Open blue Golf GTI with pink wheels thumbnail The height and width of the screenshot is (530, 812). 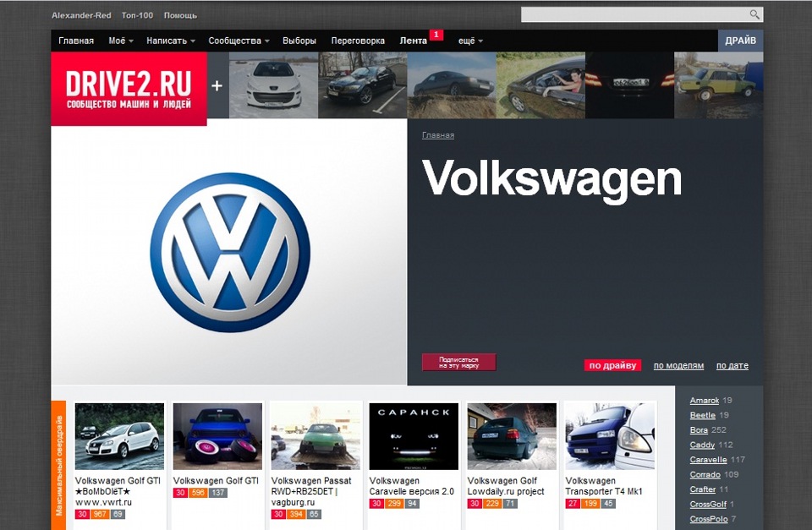click(x=217, y=436)
